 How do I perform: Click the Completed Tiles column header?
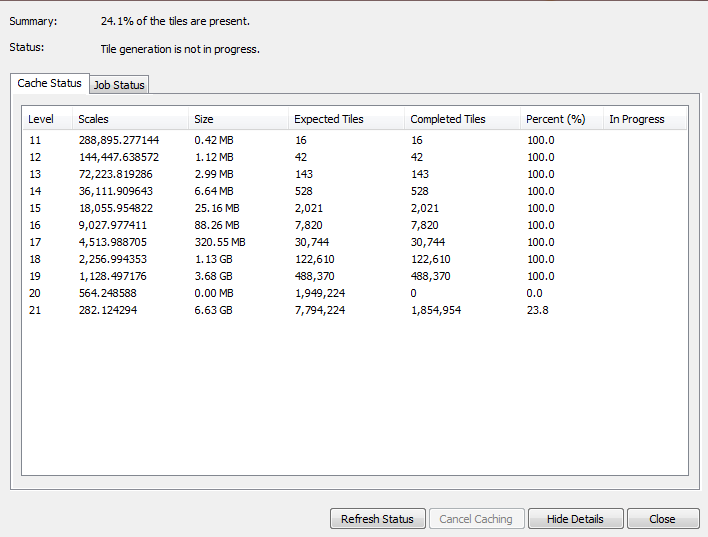tap(462, 119)
